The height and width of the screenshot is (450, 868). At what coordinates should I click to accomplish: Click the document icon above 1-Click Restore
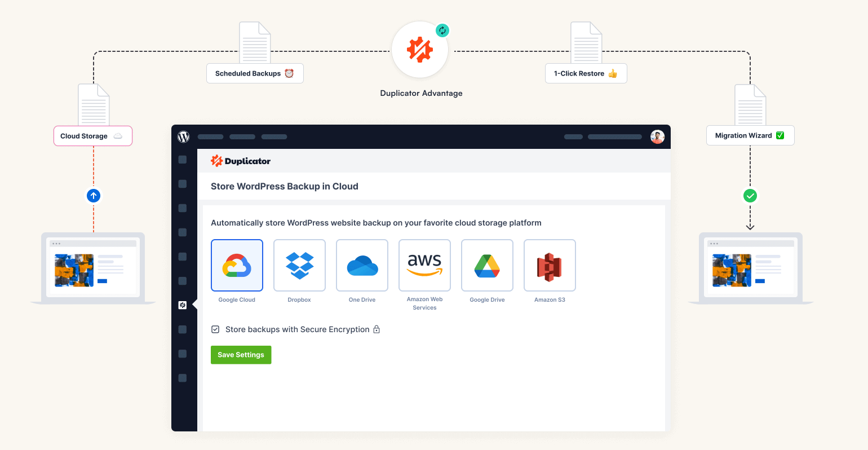tap(586, 43)
